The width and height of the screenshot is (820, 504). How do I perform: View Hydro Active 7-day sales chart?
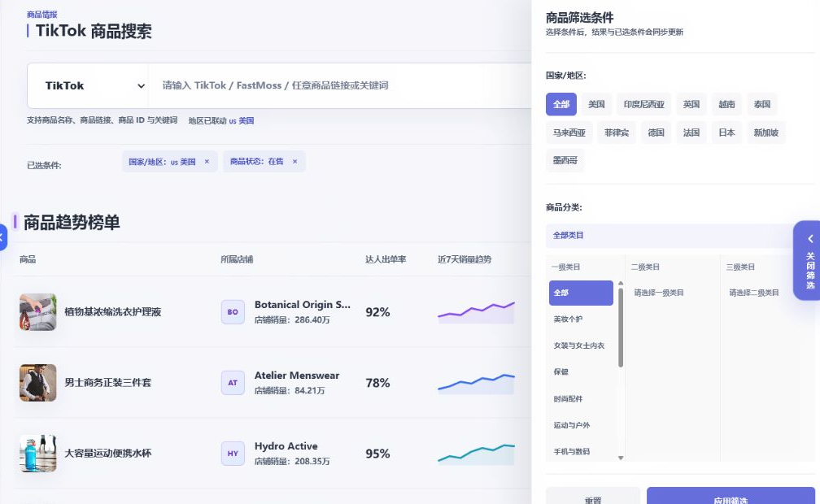(476, 454)
